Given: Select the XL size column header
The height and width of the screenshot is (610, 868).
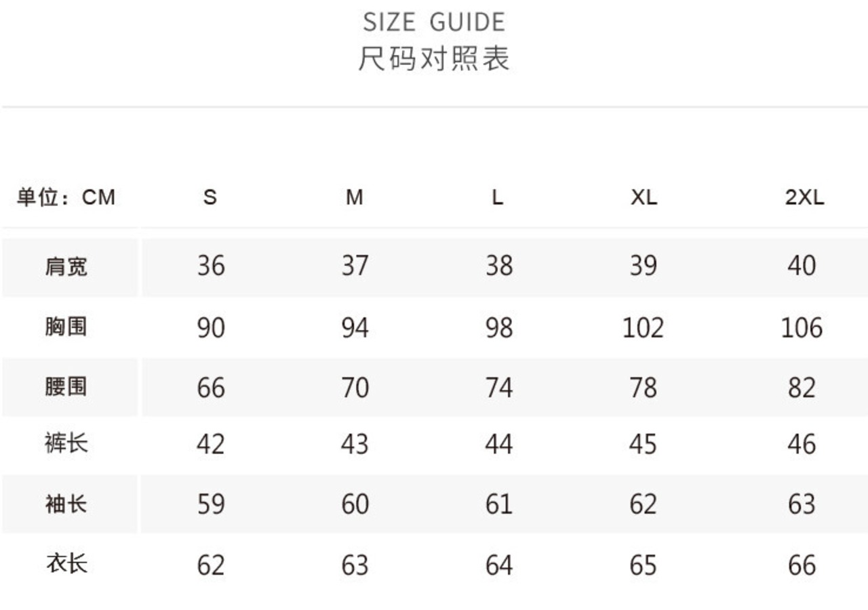Looking at the screenshot, I should coord(644,197).
